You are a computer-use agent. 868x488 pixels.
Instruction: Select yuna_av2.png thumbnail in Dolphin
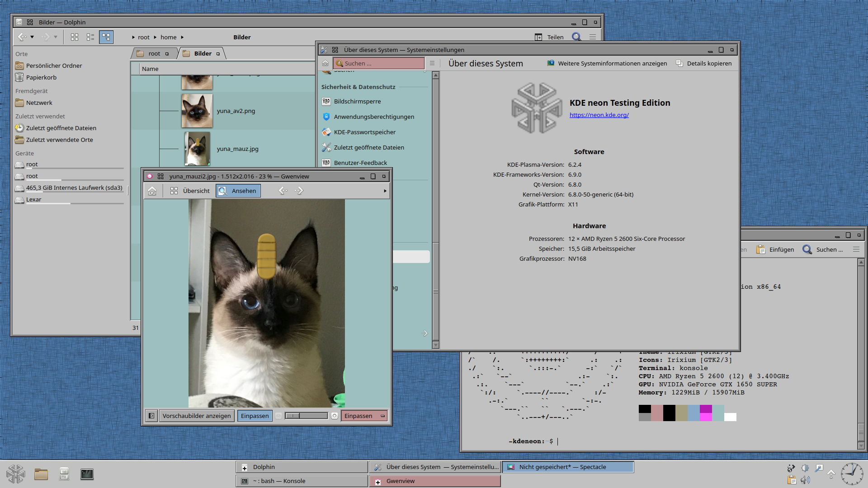(x=197, y=111)
